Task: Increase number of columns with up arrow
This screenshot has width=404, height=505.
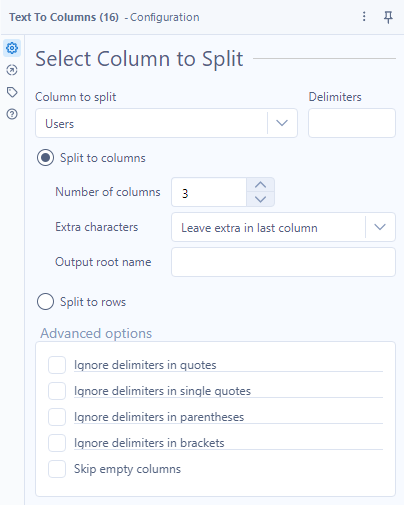Action: coord(260,185)
